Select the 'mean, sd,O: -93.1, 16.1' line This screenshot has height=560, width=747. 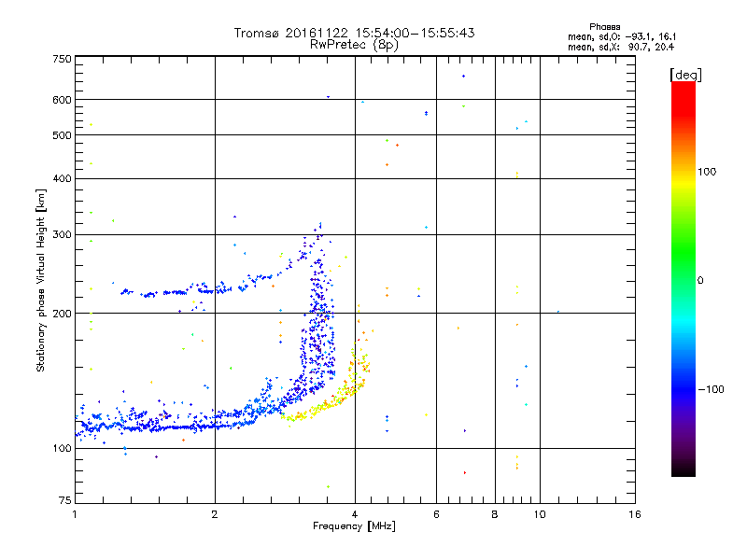tap(622, 36)
